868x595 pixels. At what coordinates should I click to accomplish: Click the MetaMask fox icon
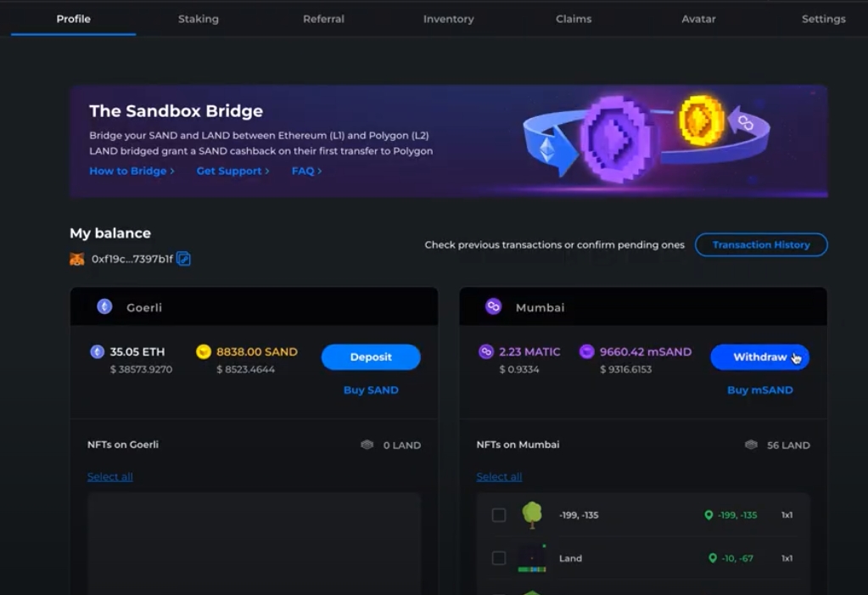[x=77, y=259]
